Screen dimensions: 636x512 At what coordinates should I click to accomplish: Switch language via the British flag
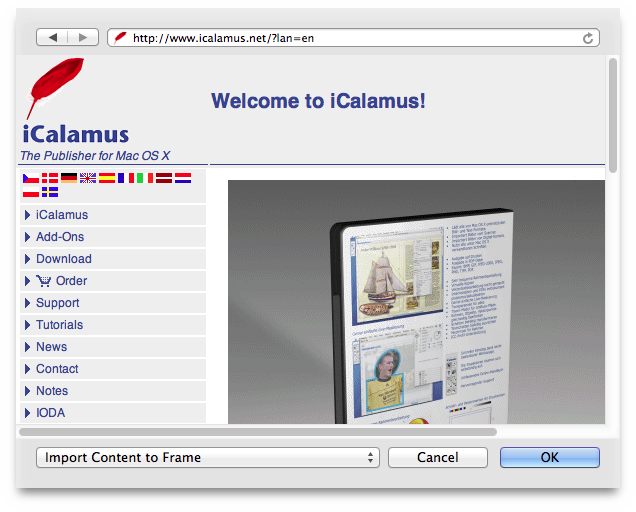88,178
